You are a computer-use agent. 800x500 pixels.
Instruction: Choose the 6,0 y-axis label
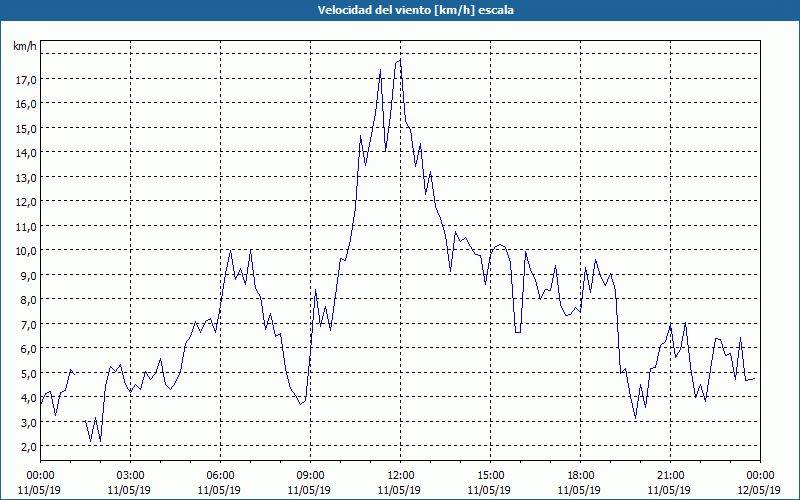tap(28, 348)
